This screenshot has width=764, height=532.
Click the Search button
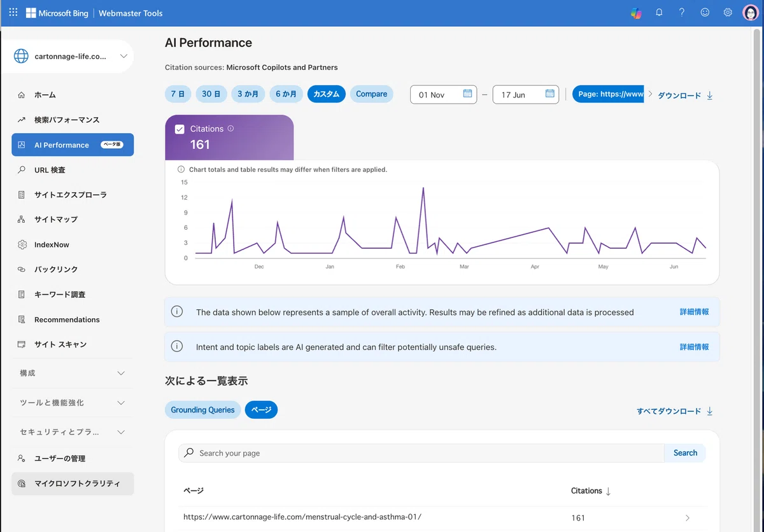685,453
